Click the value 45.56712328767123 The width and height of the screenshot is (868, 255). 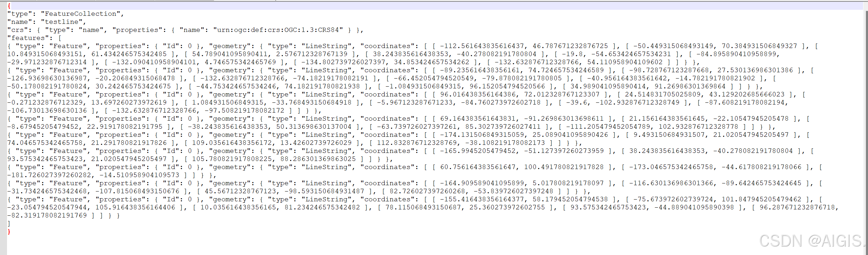[240, 191]
